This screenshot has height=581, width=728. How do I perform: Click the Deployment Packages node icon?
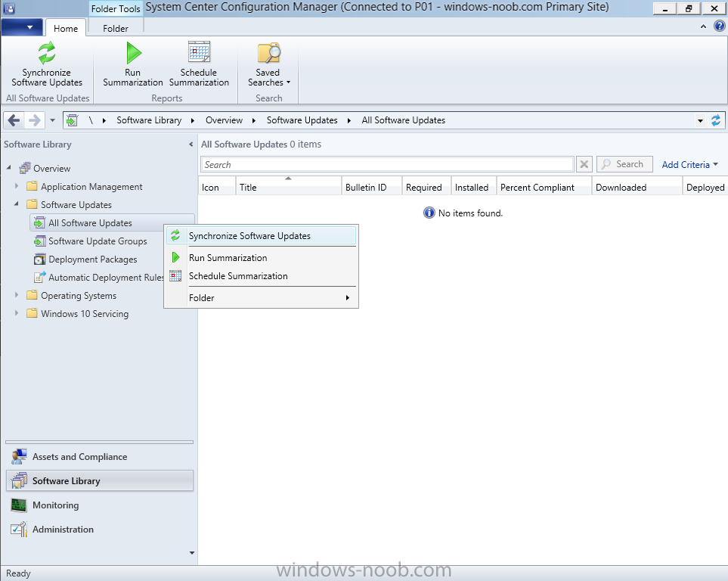click(x=40, y=259)
